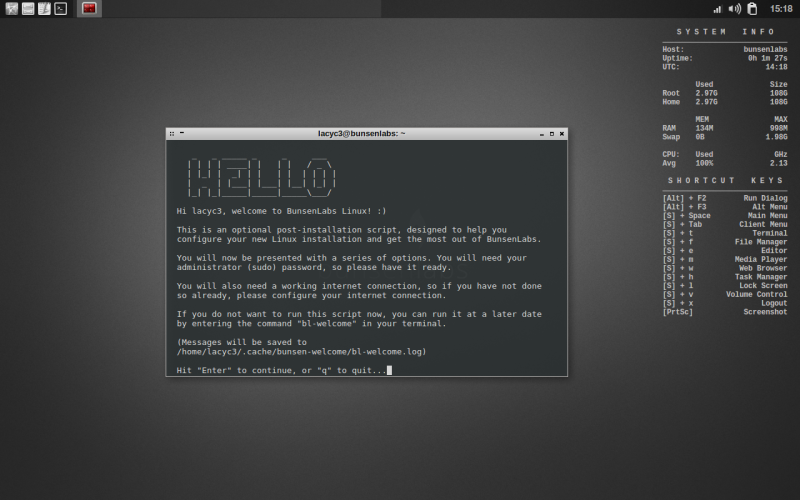Click the 15:18 panel clock

pyautogui.click(x=781, y=9)
